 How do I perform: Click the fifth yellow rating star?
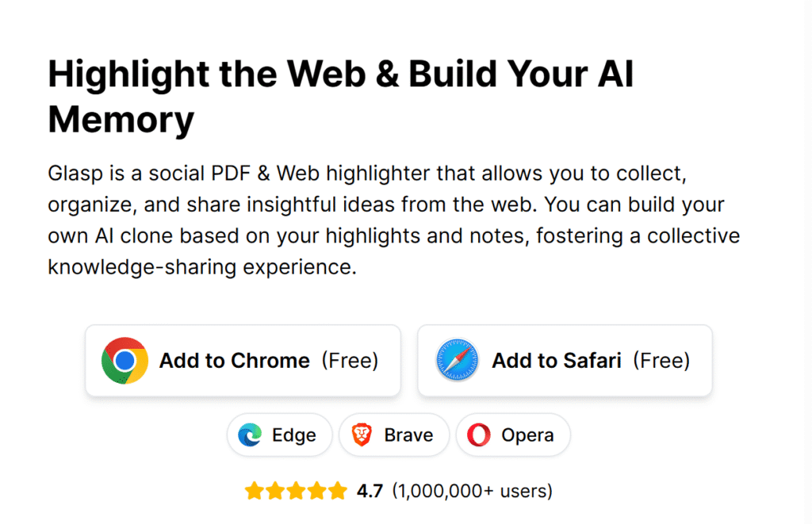[x=338, y=491]
